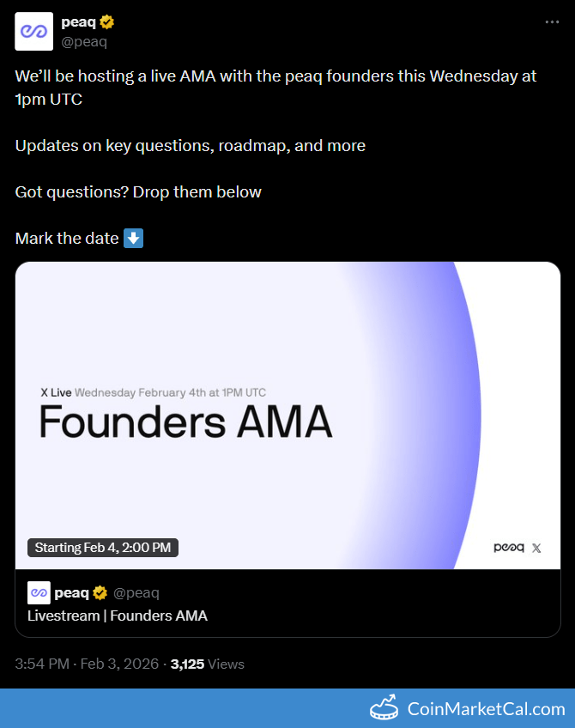Viewport: 575px width, 728px height.
Task: Click the verified badge in the card footer
Action: [100, 592]
